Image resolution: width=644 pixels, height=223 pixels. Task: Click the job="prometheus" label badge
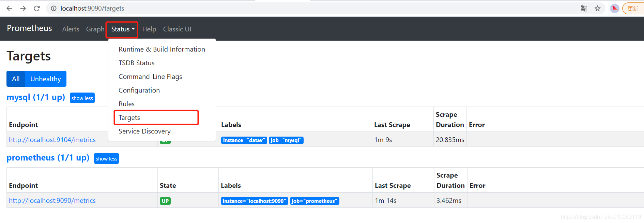(315, 201)
